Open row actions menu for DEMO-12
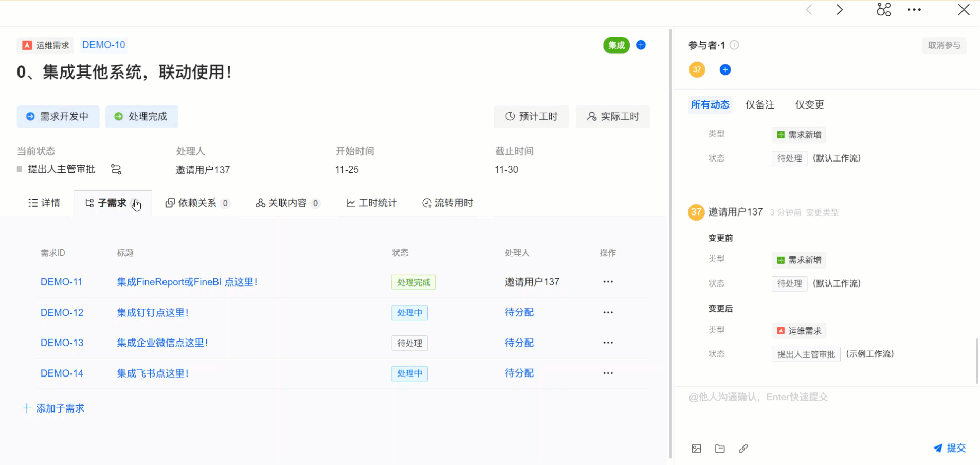The width and height of the screenshot is (980, 465). pyautogui.click(x=608, y=312)
